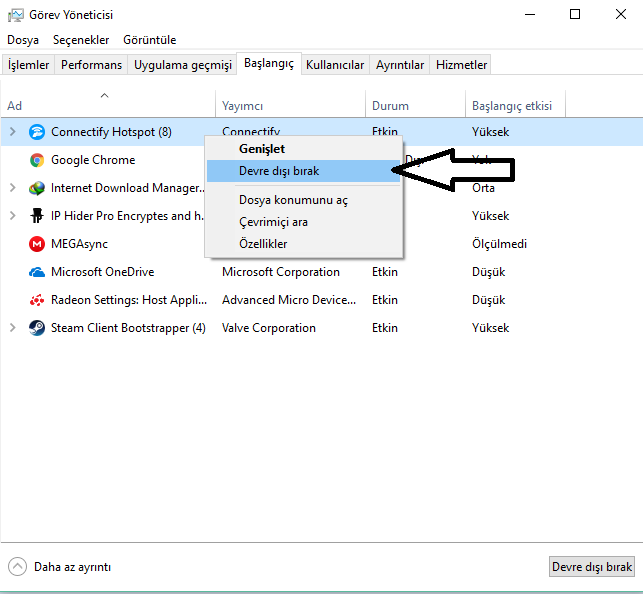Select the MEGAsync row name
Image resolution: width=643 pixels, height=594 pixels.
[x=79, y=244]
